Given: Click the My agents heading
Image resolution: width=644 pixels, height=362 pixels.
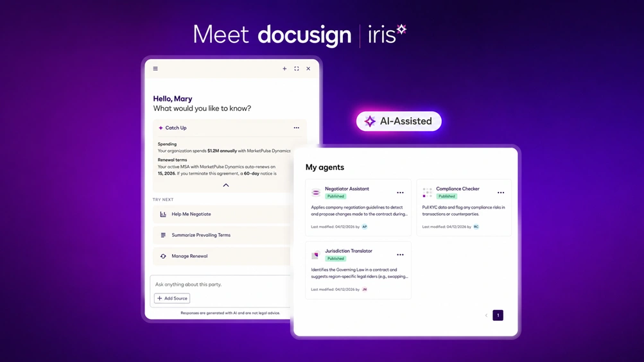Looking at the screenshot, I should pos(325,167).
